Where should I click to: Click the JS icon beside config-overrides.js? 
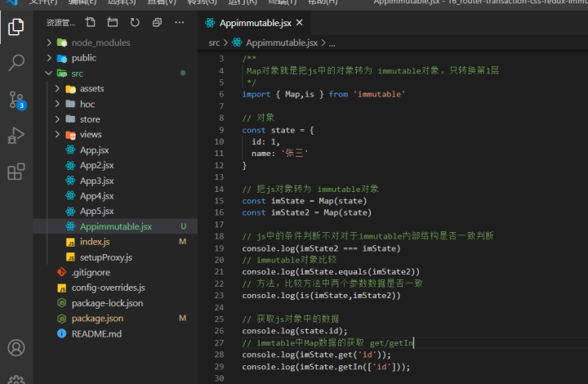click(x=62, y=288)
